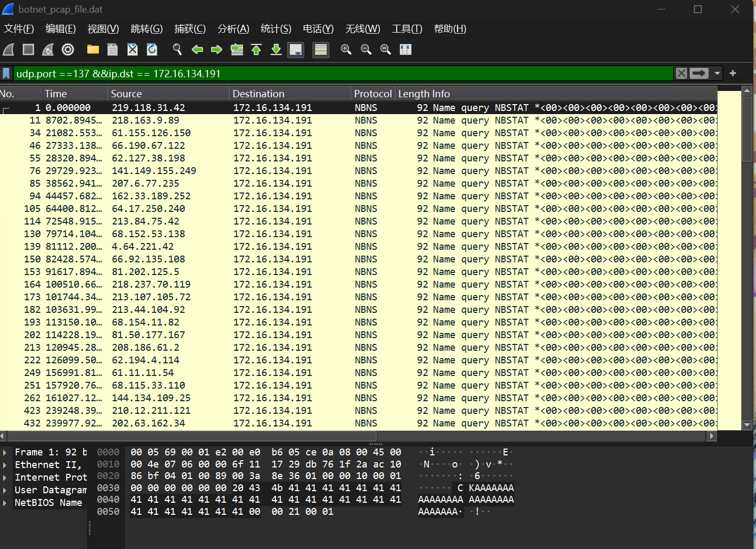Reload this capture file

[152, 49]
